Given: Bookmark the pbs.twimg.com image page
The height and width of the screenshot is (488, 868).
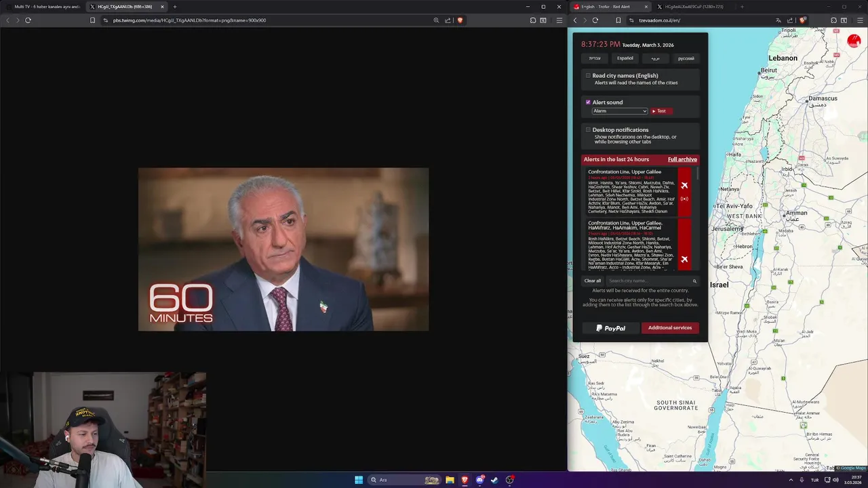Looking at the screenshot, I should coord(92,20).
